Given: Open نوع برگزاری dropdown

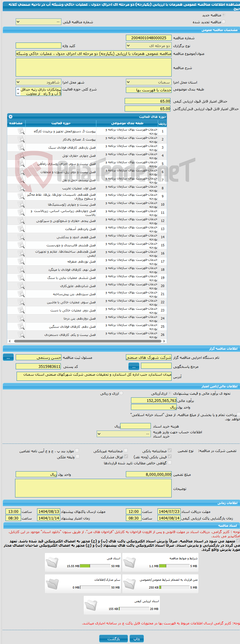Looking at the screenshot, I should click(149, 46).
